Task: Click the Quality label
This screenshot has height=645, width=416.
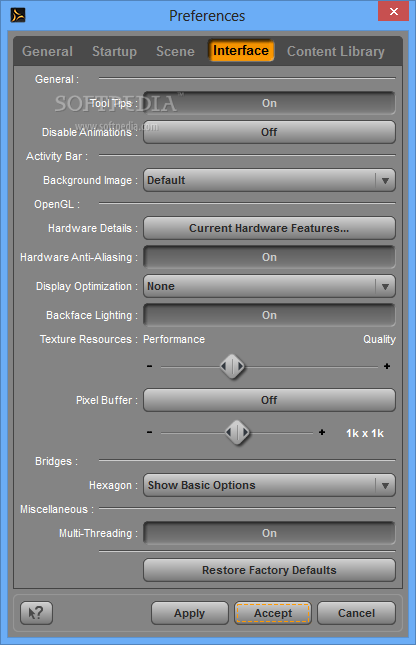Action: (379, 339)
